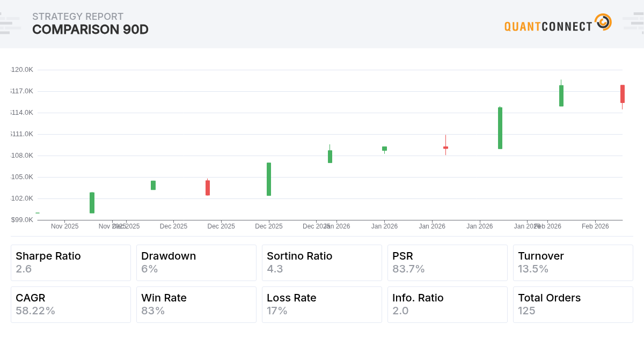Select the Info. Ratio value 2.0
The image size is (644, 339).
pos(400,311)
